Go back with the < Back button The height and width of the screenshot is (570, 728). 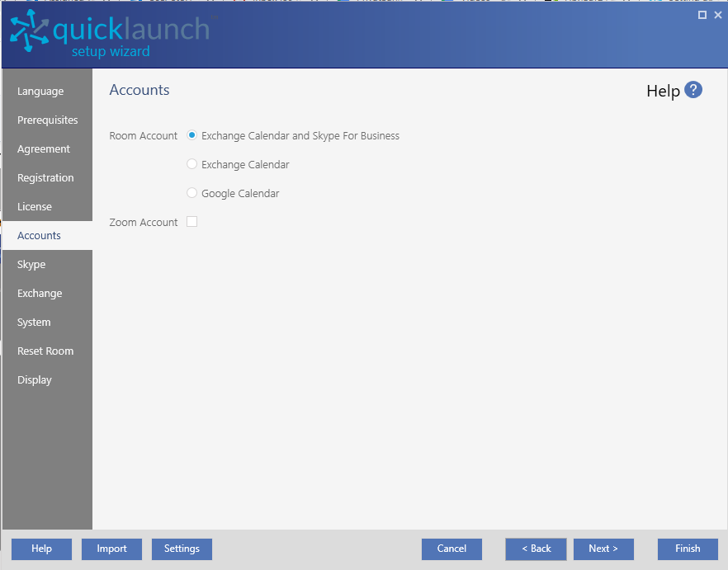click(x=536, y=549)
